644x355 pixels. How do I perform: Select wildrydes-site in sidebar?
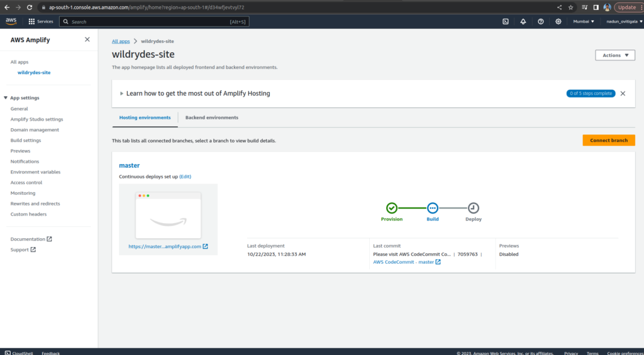pos(34,73)
